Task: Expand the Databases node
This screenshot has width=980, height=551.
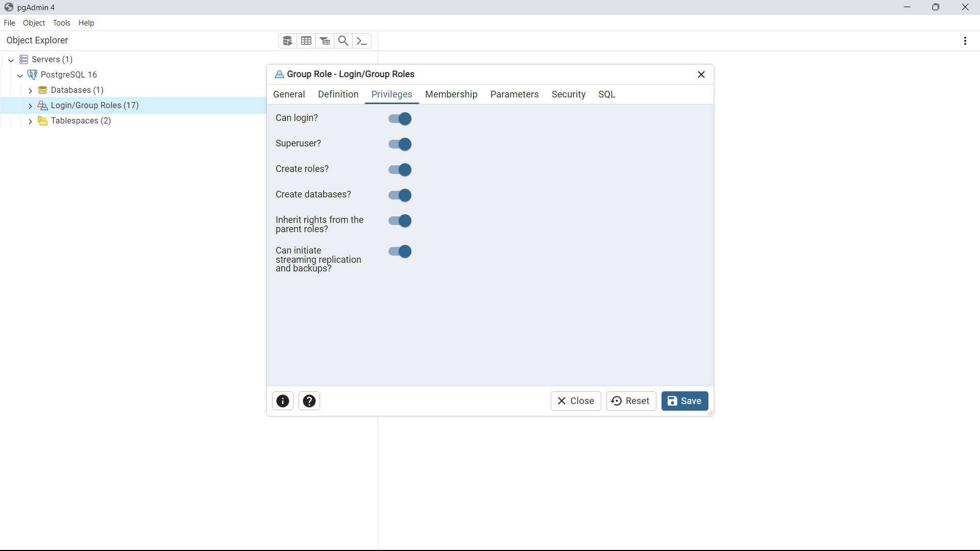Action: pyautogui.click(x=30, y=91)
